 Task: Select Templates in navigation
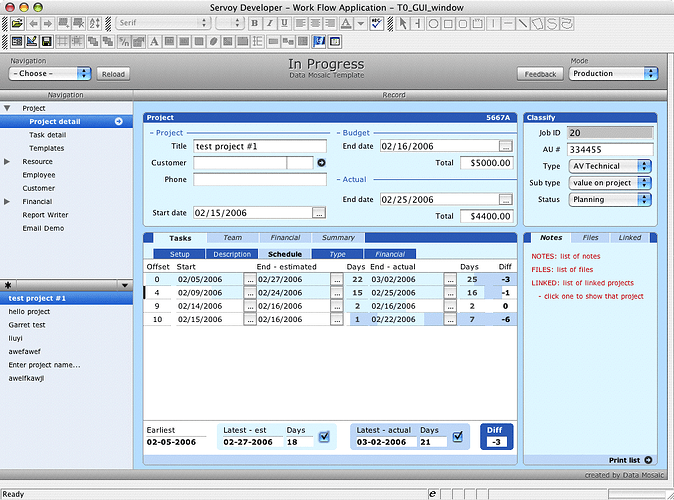pos(46,148)
